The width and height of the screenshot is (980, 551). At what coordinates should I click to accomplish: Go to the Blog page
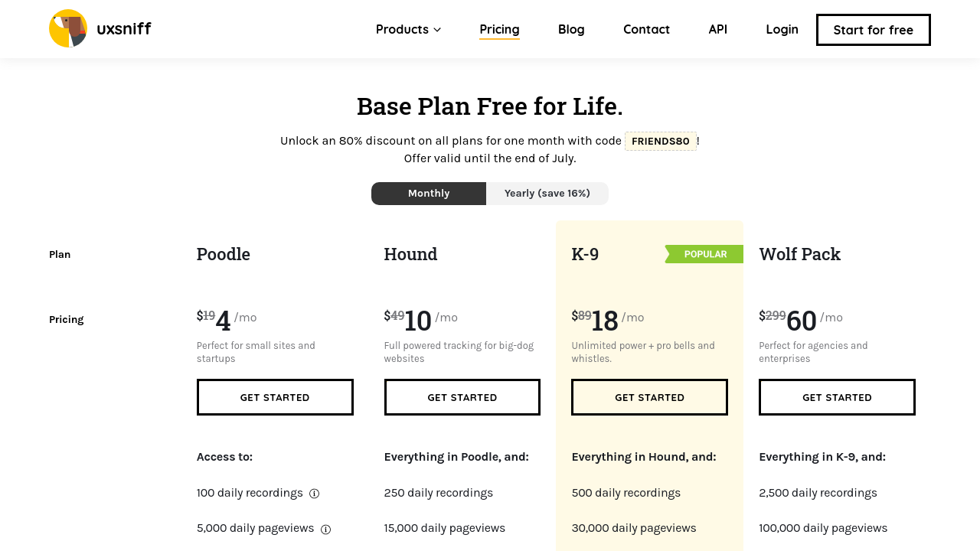571,29
